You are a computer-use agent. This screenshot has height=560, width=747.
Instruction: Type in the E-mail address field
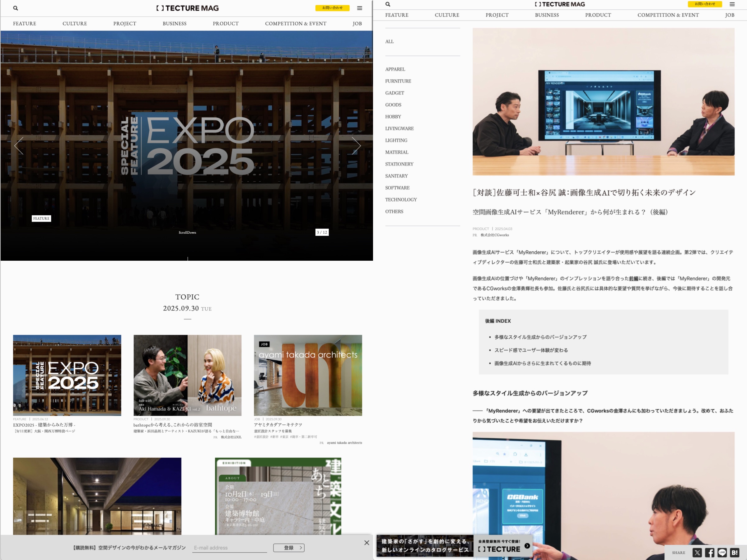click(230, 548)
